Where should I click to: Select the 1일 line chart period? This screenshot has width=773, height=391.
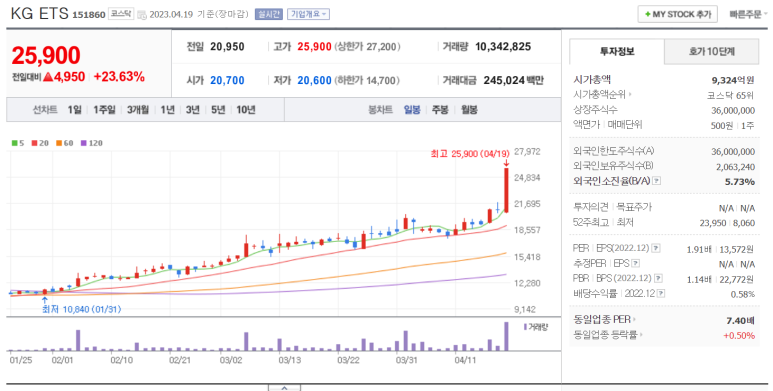[x=74, y=109]
